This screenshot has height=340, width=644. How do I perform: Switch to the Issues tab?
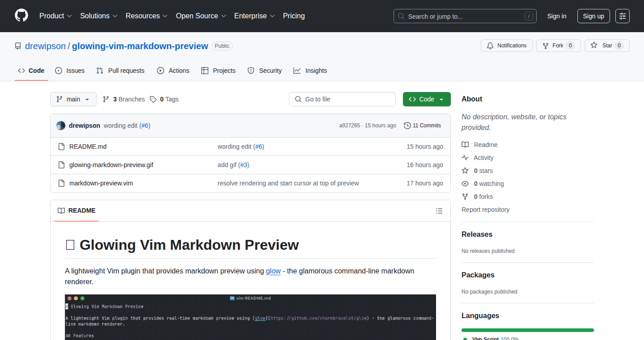70,71
